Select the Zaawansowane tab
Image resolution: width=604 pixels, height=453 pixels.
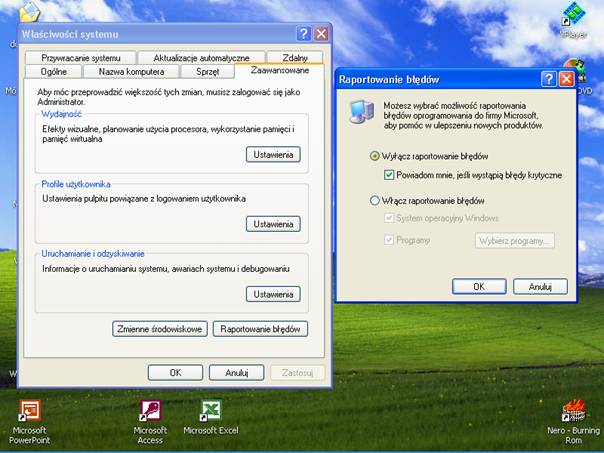(280, 70)
